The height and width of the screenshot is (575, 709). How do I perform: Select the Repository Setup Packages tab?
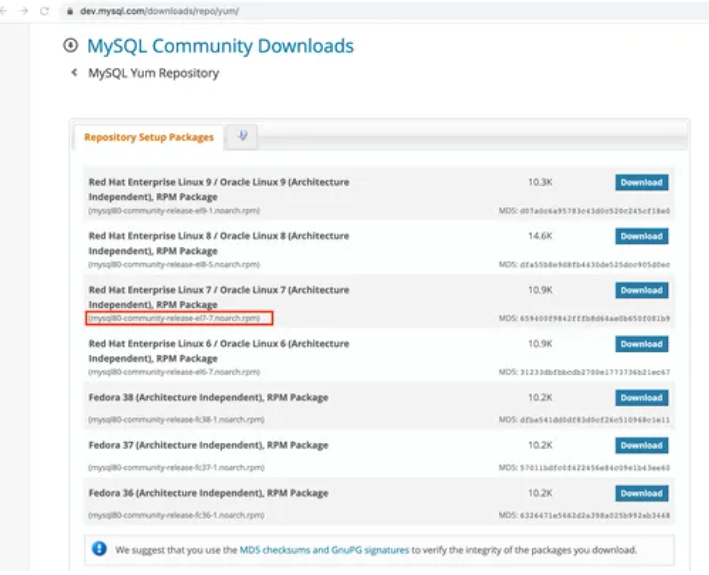[x=149, y=137]
